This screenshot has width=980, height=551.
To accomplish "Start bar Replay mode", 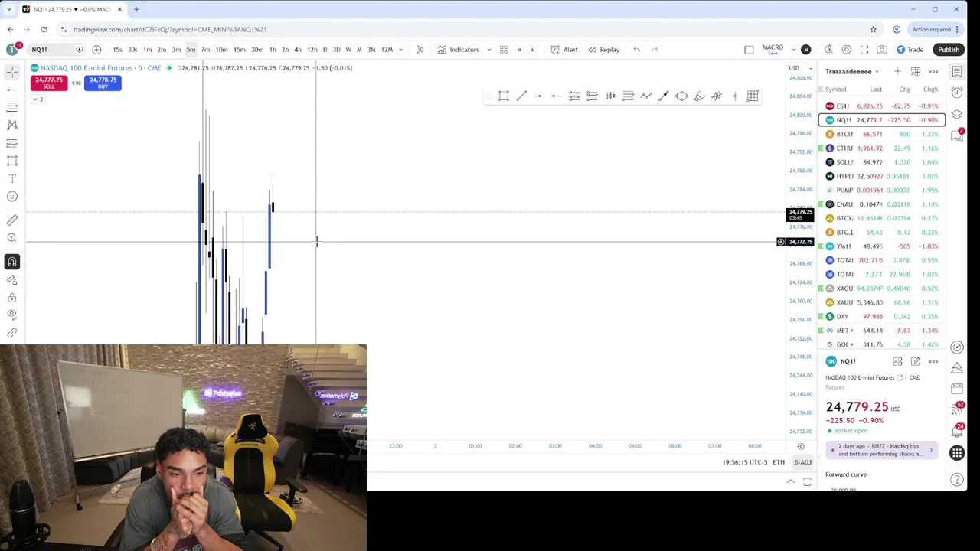I will (x=603, y=50).
